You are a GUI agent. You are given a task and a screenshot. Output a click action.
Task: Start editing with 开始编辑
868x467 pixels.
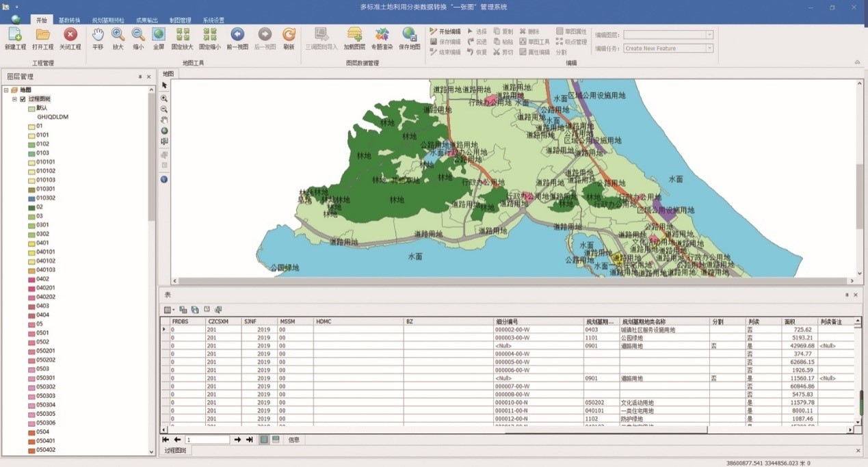445,31
